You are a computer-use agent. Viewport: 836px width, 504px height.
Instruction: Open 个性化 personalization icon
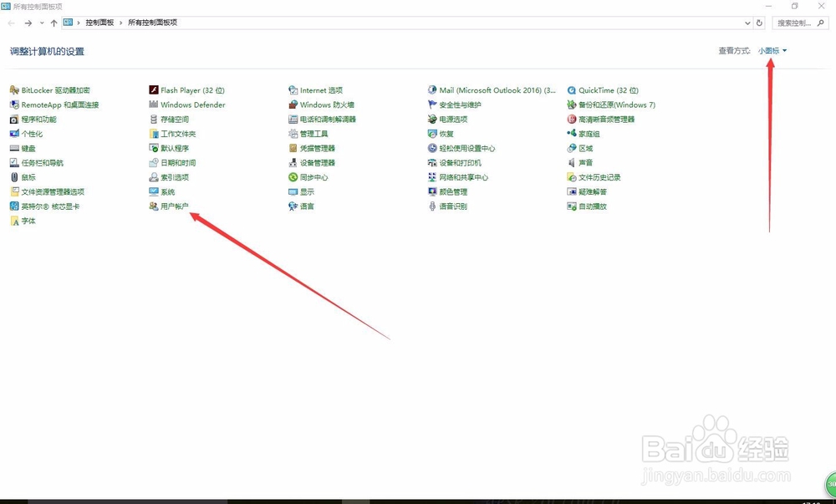(14, 134)
